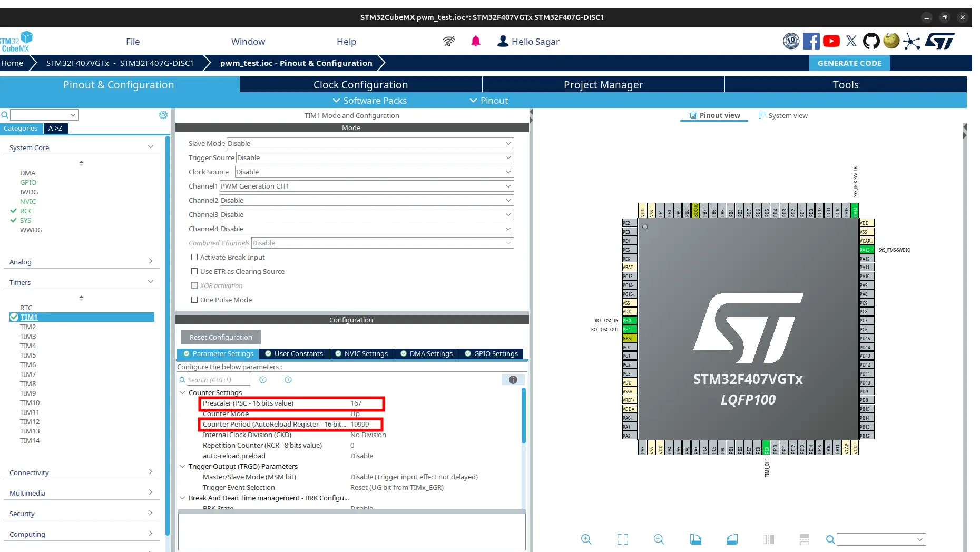Toggle the split pinout layout icon
The height and width of the screenshot is (552, 980).
(x=805, y=539)
